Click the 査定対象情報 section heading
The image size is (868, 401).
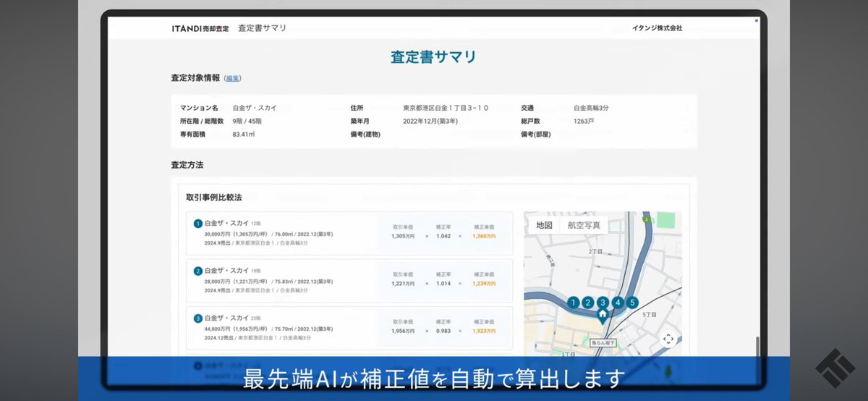pos(195,78)
